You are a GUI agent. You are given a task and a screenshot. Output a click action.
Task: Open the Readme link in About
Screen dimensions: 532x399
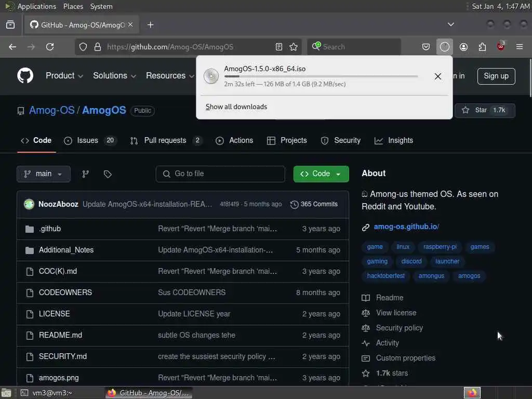390,298
